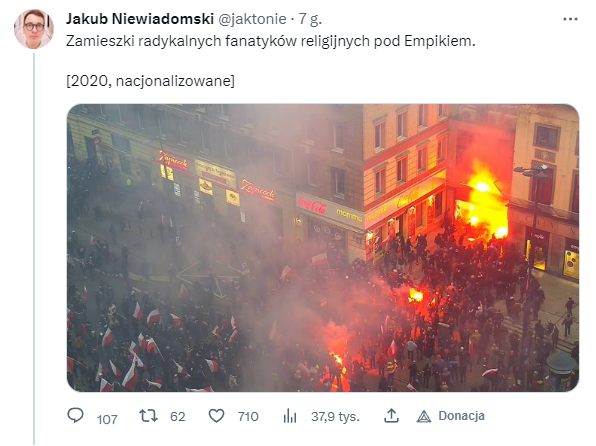
Task: Click the Jakub Niewiadomski display name
Action: click(x=140, y=19)
